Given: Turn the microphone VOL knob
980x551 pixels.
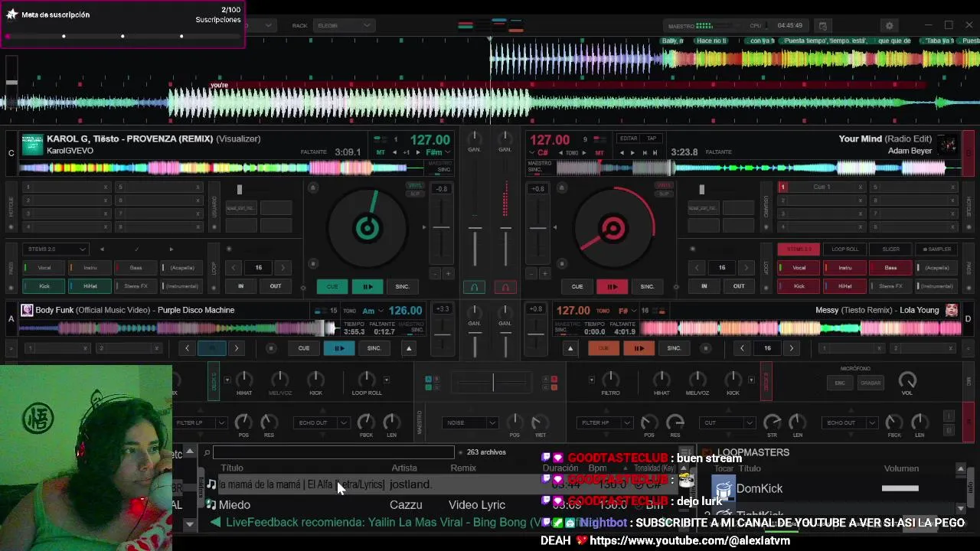Looking at the screenshot, I should [907, 380].
